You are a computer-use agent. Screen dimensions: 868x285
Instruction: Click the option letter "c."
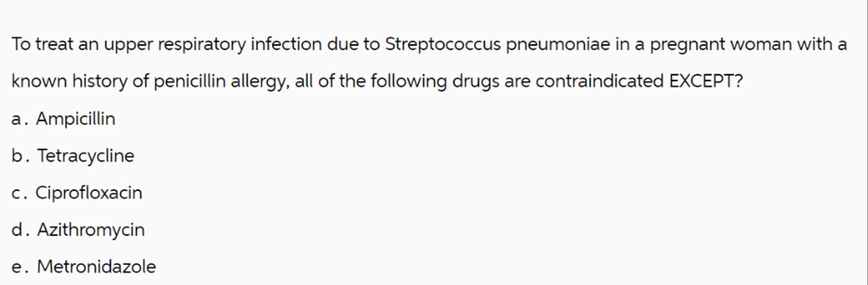[x=19, y=193]
